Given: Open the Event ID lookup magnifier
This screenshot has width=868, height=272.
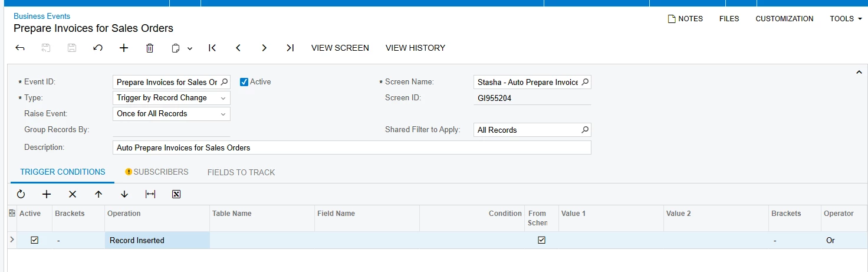Looking at the screenshot, I should (x=224, y=82).
